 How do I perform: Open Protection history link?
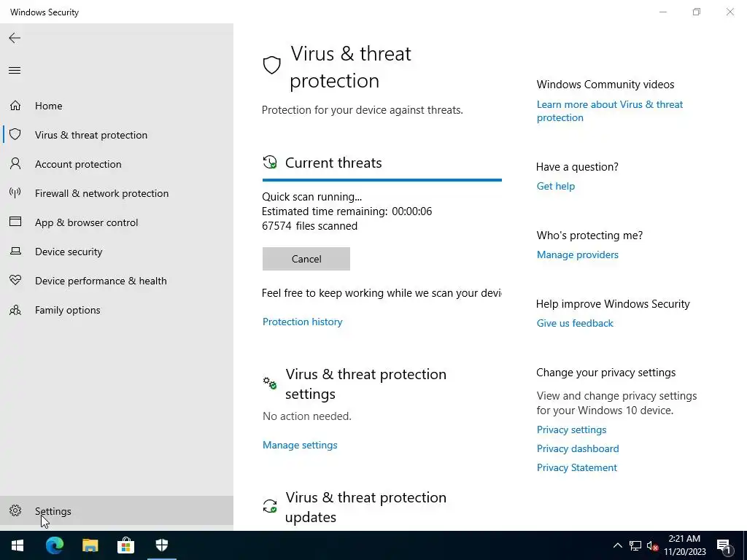click(303, 322)
